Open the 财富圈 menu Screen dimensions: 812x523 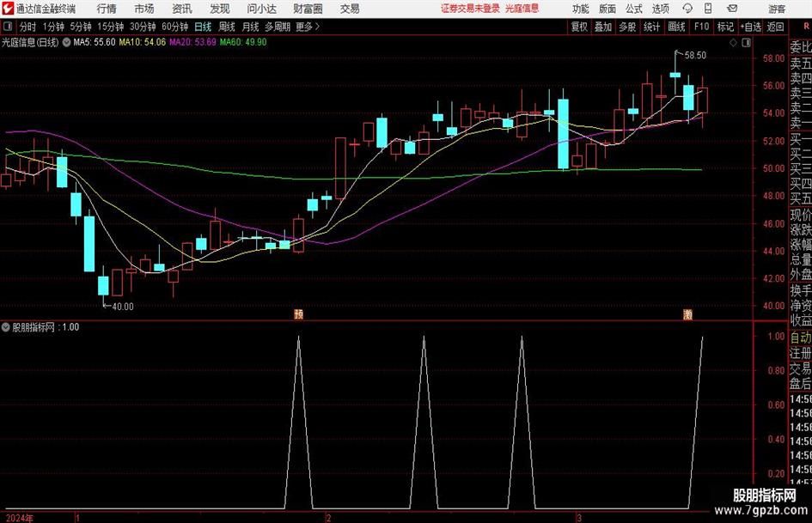point(308,9)
